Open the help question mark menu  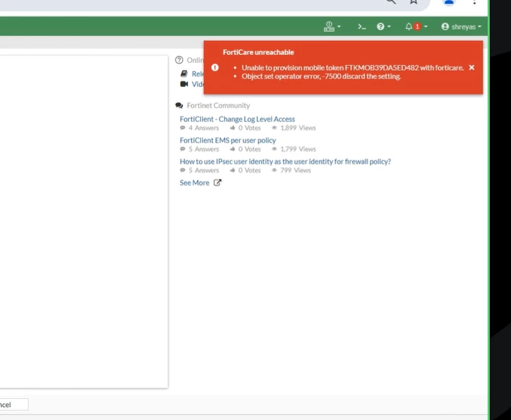383,27
